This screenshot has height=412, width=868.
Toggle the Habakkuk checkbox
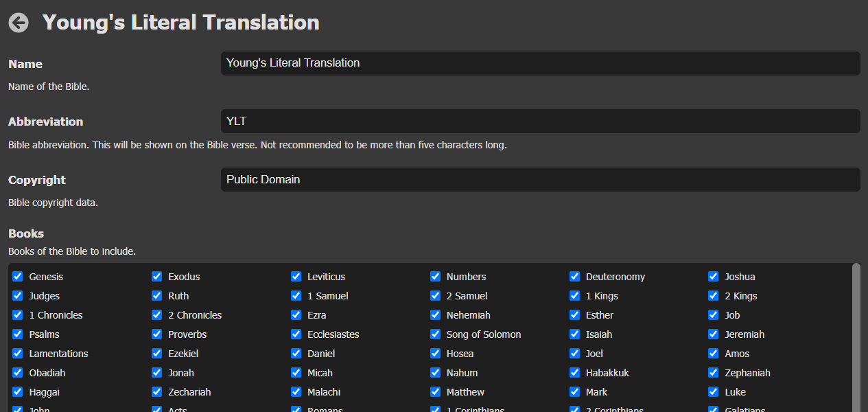tap(575, 373)
